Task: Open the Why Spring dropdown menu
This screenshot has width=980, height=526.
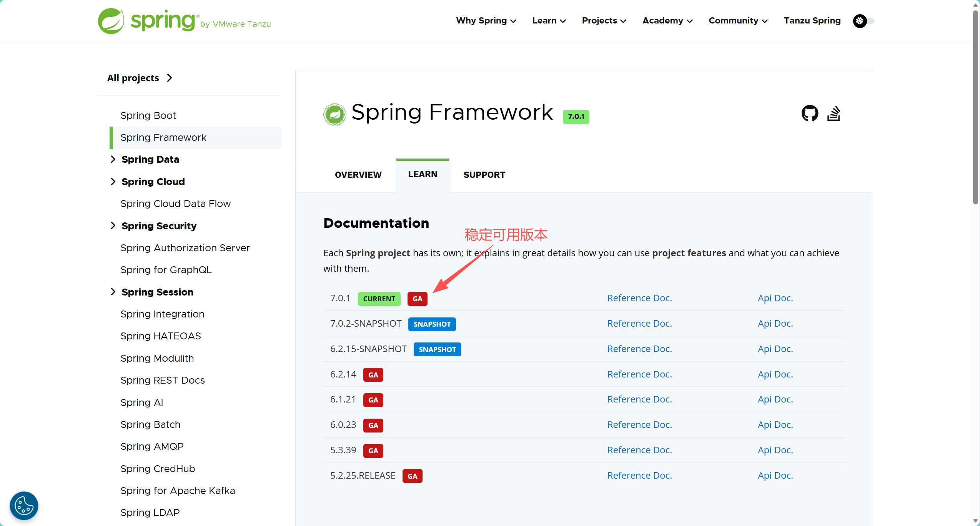Action: click(x=486, y=21)
